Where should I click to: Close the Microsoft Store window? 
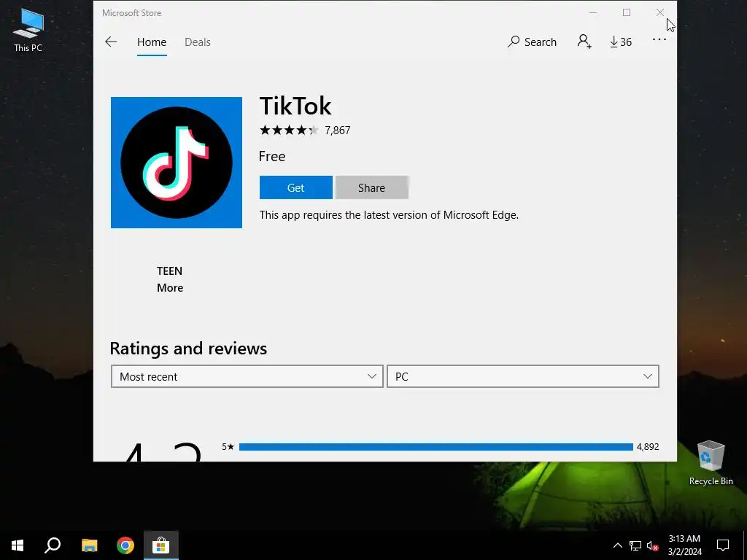point(659,13)
